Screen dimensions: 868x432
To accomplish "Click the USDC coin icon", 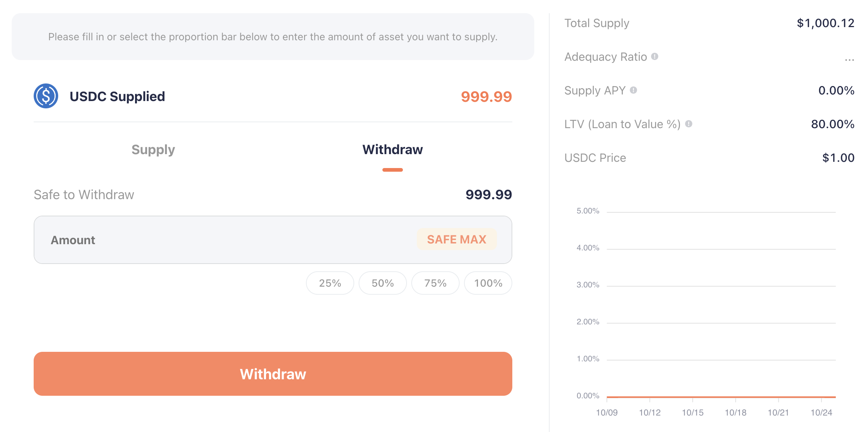I will (x=46, y=96).
